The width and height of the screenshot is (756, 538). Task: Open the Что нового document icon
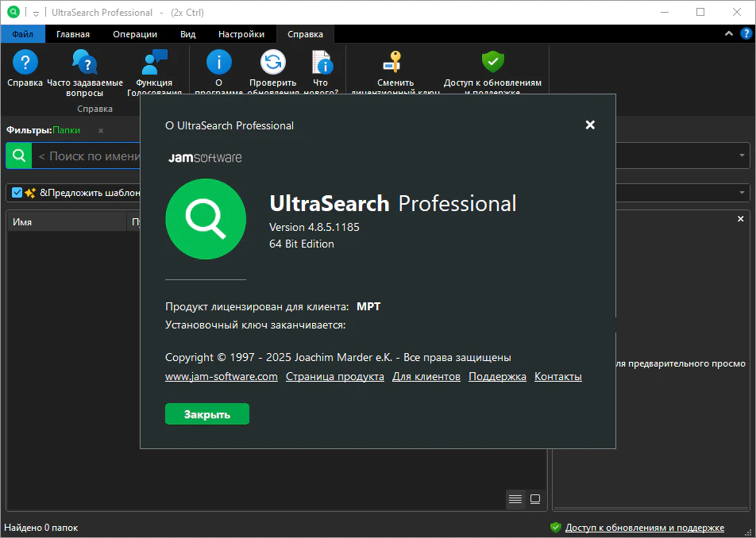coord(322,62)
